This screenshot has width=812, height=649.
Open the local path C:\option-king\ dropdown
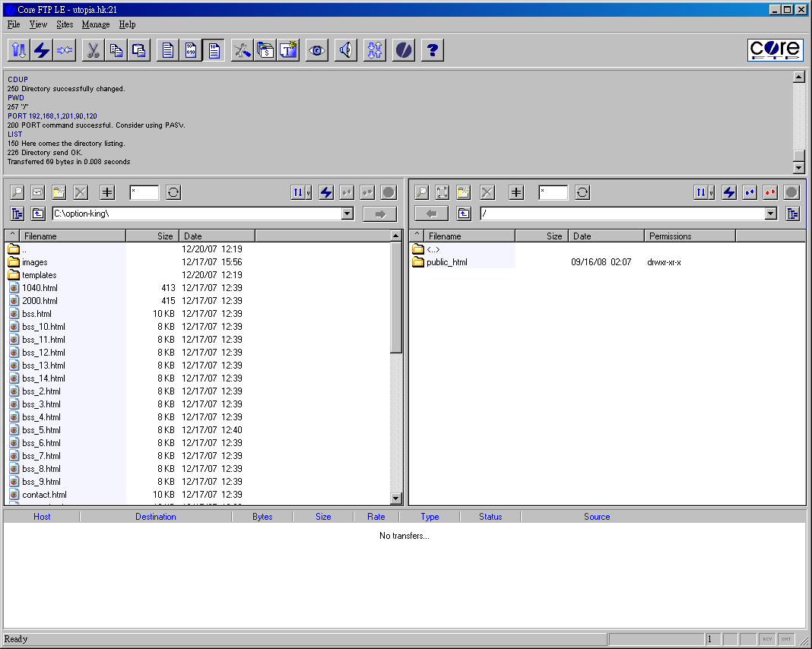347,214
